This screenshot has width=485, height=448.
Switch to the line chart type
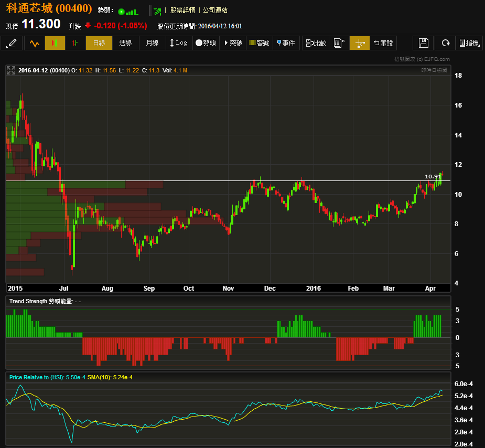click(x=34, y=43)
